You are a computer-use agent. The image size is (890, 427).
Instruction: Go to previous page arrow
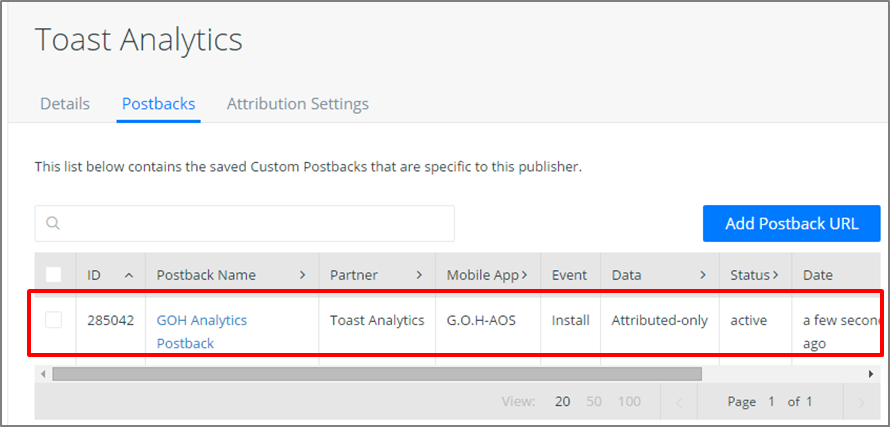pyautogui.click(x=679, y=403)
